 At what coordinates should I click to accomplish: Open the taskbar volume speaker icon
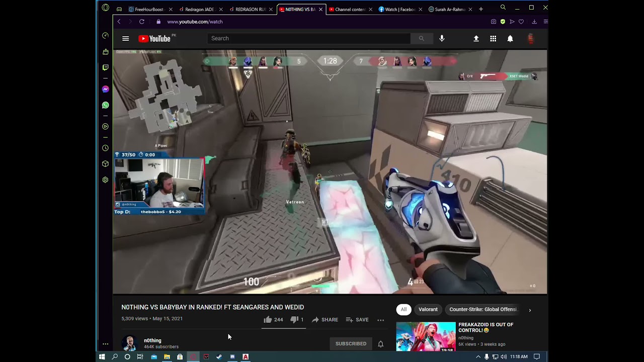click(x=504, y=357)
